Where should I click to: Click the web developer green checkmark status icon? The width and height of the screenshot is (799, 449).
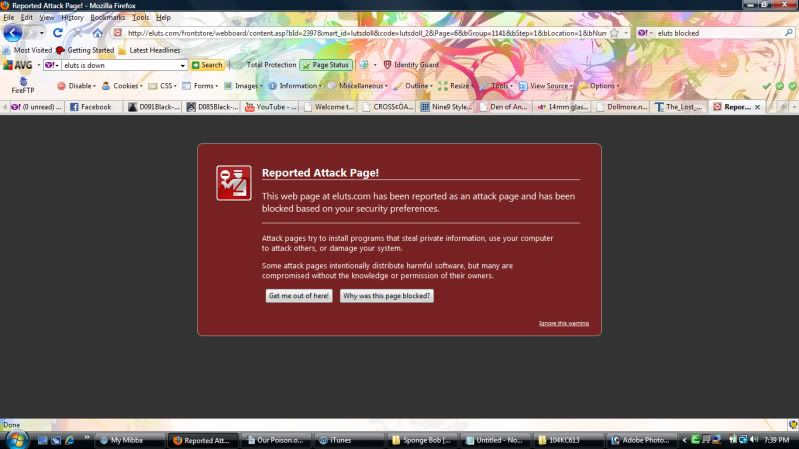(766, 86)
